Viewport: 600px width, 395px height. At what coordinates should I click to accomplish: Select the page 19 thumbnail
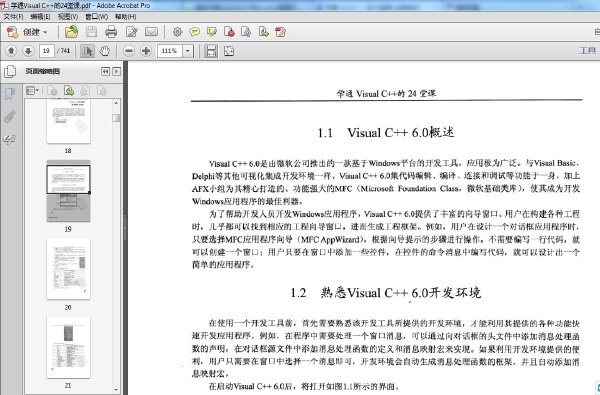click(x=68, y=191)
